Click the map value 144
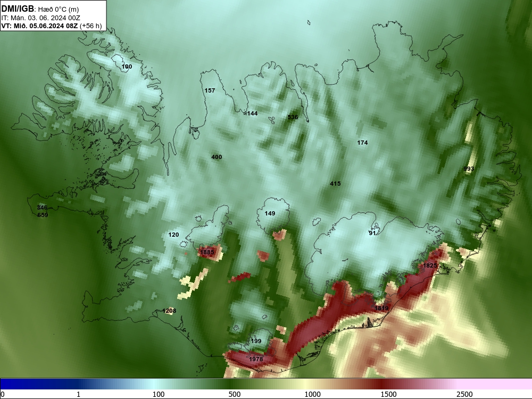 point(252,113)
